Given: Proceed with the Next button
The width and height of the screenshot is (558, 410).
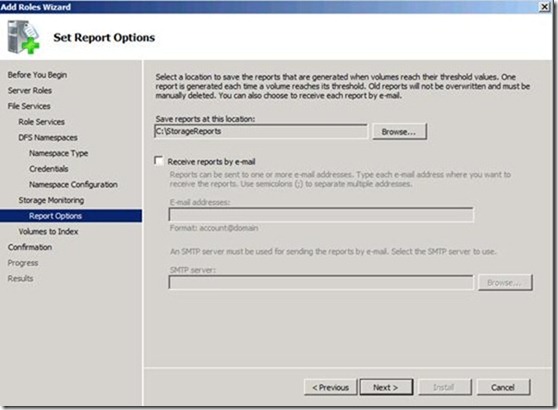Looking at the screenshot, I should (386, 387).
